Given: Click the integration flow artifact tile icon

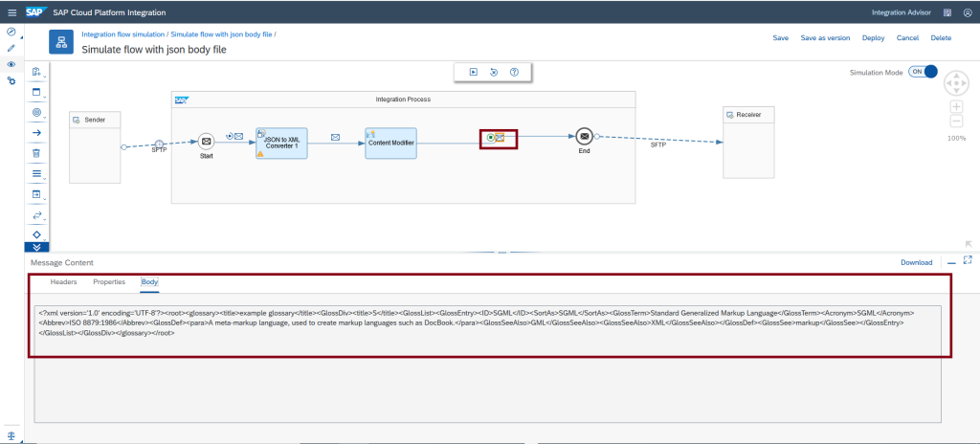Looking at the screenshot, I should (61, 42).
